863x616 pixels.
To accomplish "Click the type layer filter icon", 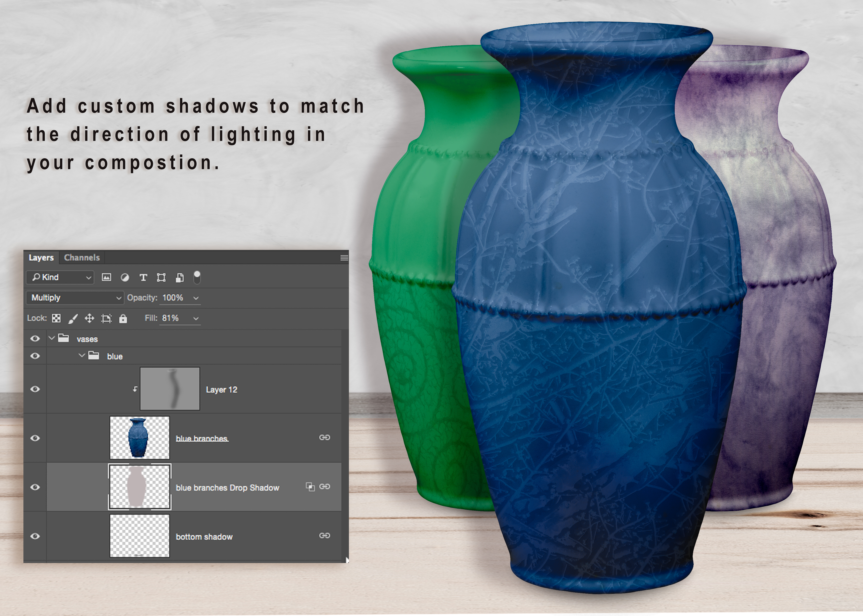I will click(143, 278).
